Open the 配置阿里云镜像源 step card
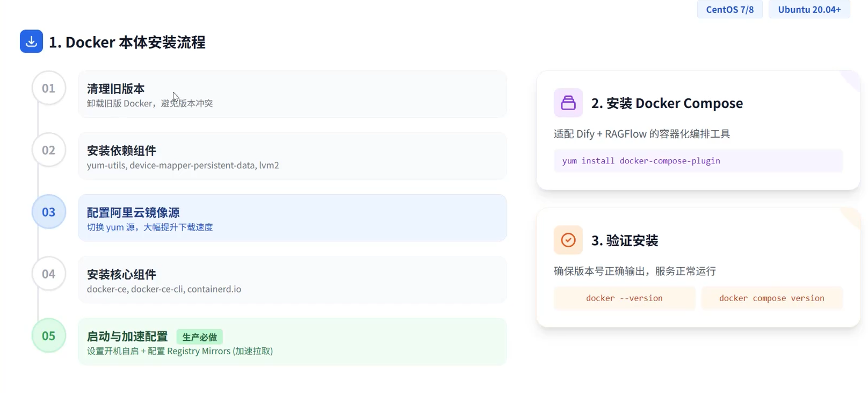Image resolution: width=868 pixels, height=393 pixels. [292, 218]
